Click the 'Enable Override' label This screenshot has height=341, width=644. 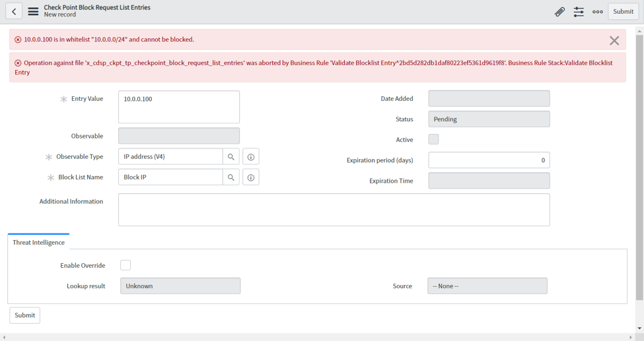coord(83,266)
